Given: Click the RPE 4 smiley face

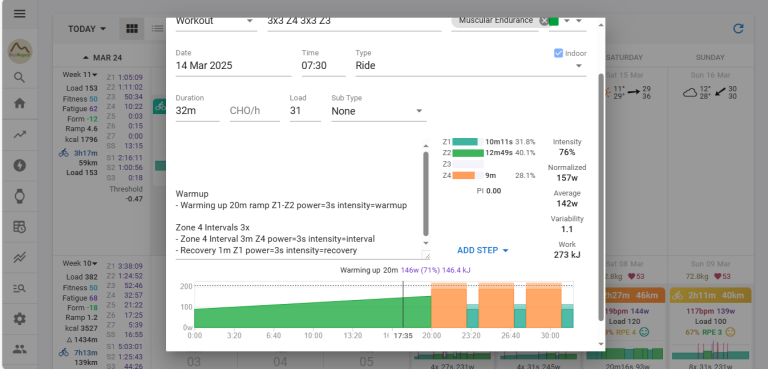Looking at the screenshot, I should tap(644, 332).
